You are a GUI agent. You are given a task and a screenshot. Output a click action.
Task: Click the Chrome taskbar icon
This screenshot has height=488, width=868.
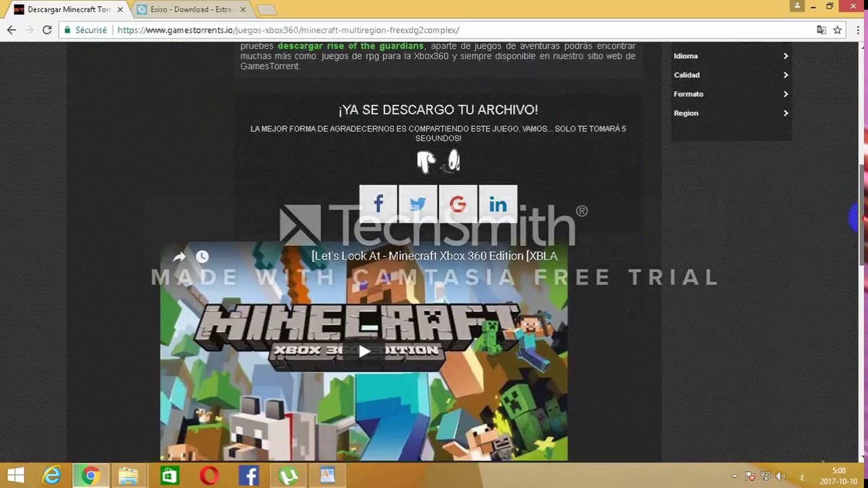(x=90, y=476)
